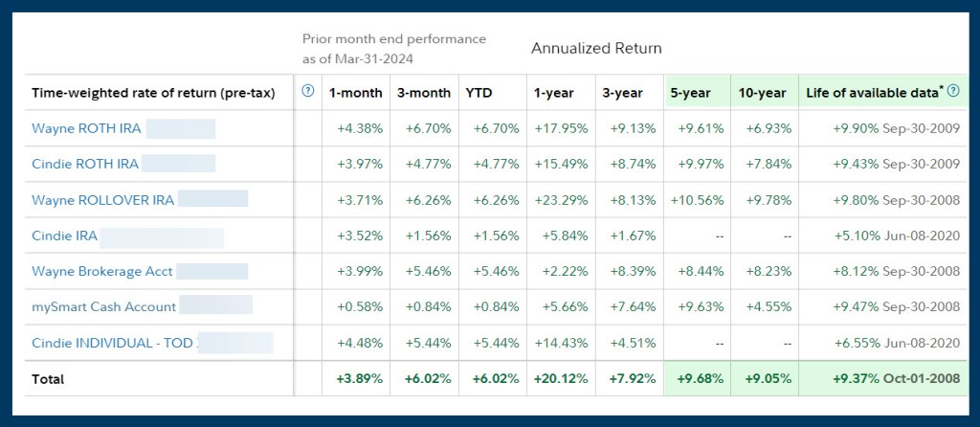Open Wayne ROTH IRA account link
This screenshot has width=980, height=427.
coord(85,128)
